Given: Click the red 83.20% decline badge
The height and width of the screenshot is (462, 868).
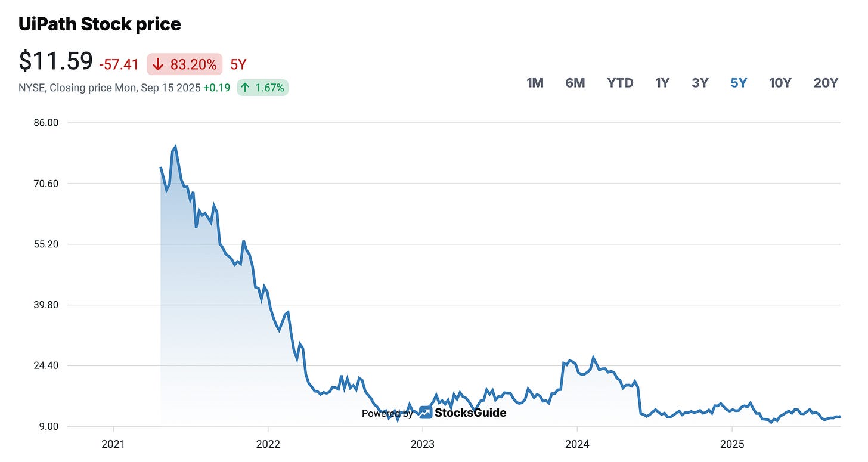Looking at the screenshot, I should pyautogui.click(x=185, y=64).
